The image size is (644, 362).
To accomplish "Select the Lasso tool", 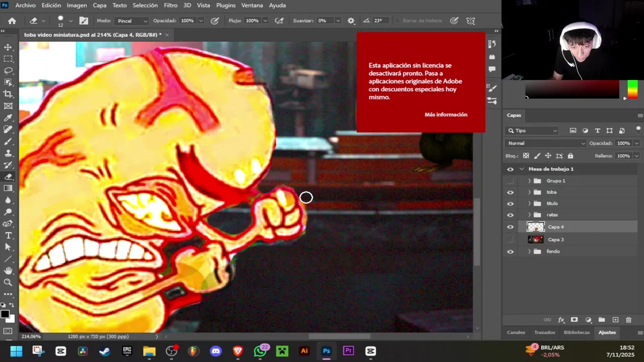I will [x=8, y=70].
